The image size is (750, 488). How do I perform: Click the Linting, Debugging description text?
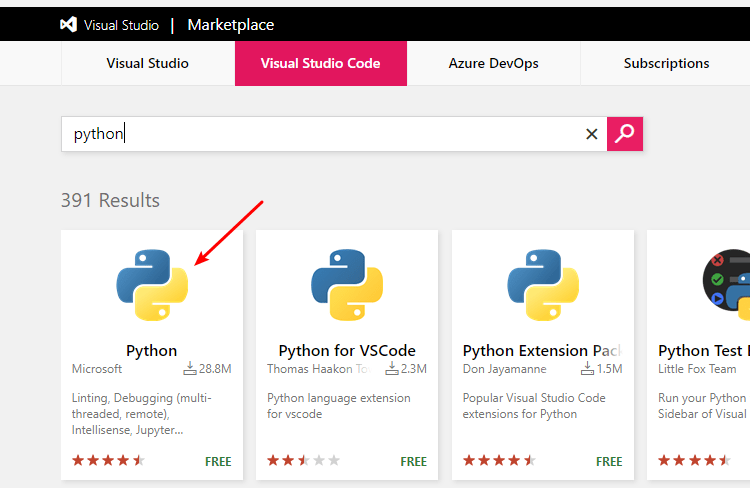click(x=142, y=414)
